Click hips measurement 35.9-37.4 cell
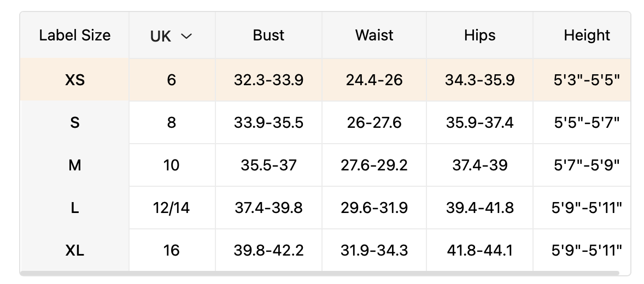644x284 pixels. 479,122
